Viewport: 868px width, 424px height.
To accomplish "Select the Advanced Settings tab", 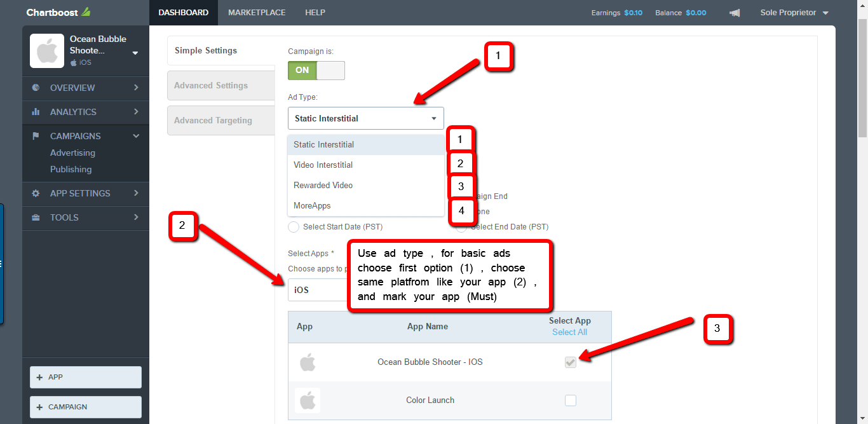I will click(221, 85).
